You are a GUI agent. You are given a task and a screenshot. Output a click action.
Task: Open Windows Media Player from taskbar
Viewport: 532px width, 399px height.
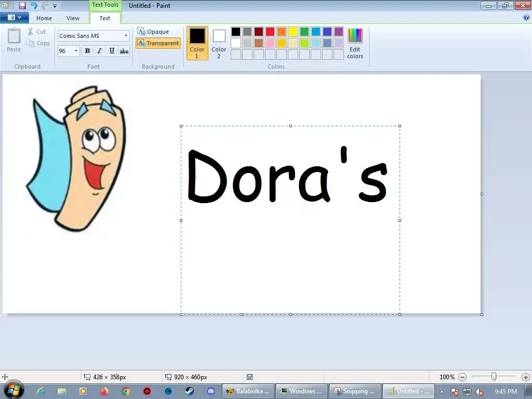tap(83, 391)
